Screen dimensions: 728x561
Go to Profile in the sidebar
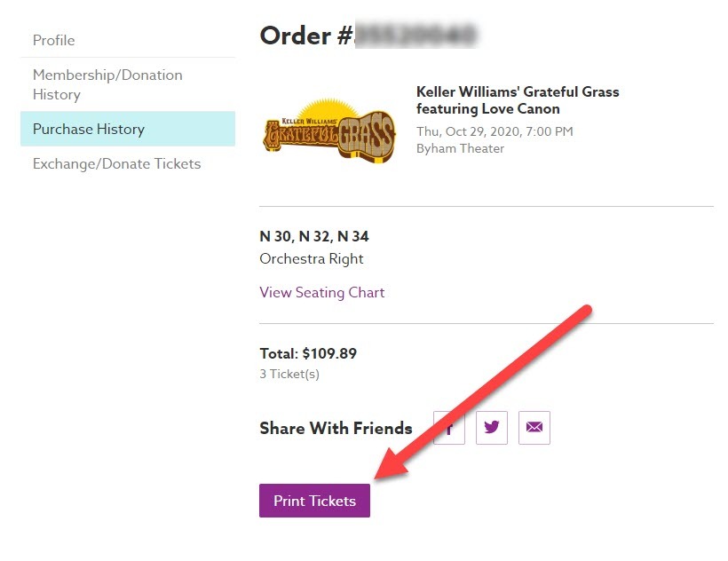[54, 40]
